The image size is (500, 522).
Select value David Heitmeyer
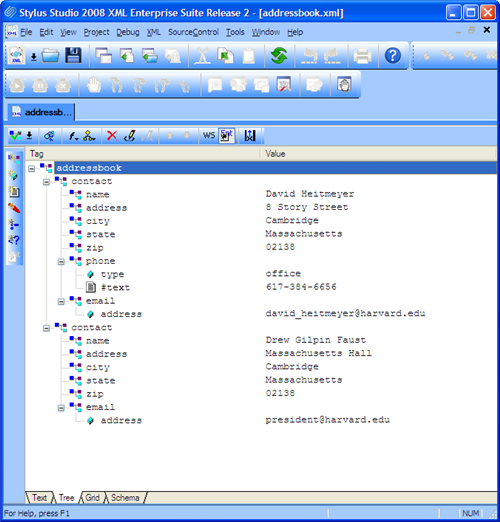[310, 194]
